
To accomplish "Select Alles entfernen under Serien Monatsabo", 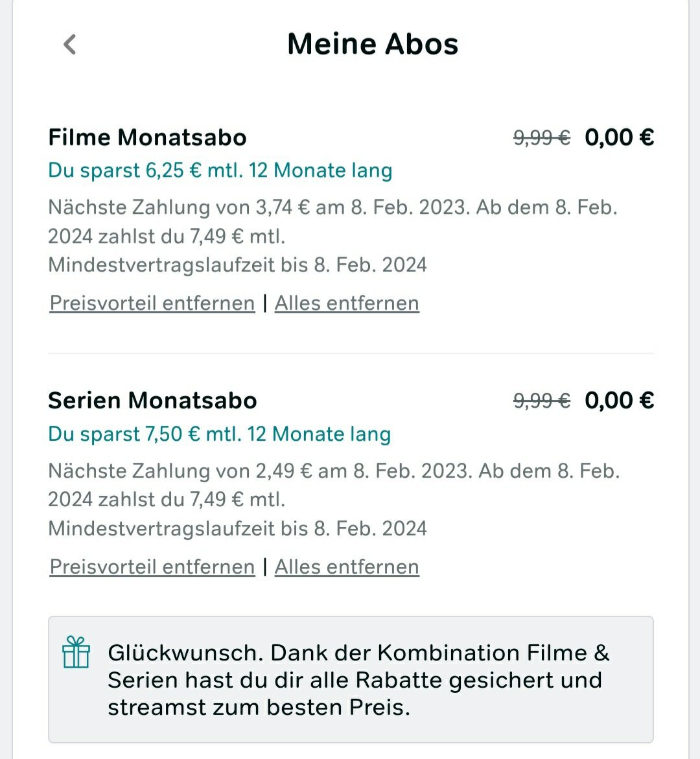I will click(x=347, y=567).
